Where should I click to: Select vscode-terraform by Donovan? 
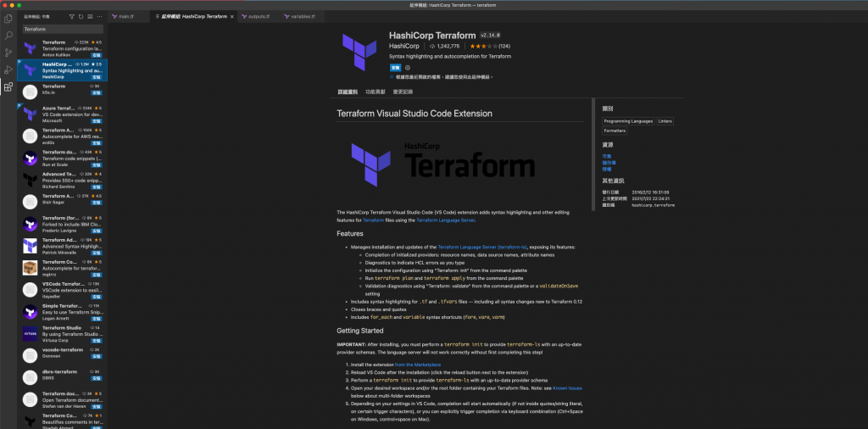click(63, 356)
